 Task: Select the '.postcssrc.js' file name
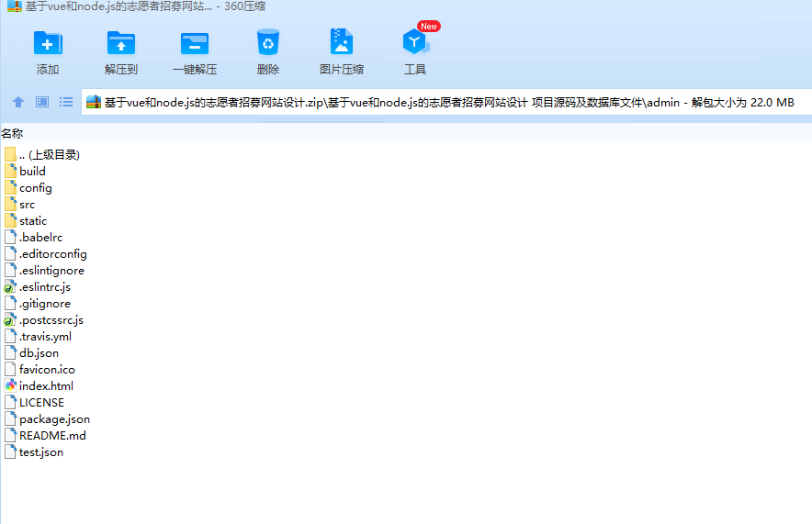click(x=51, y=320)
